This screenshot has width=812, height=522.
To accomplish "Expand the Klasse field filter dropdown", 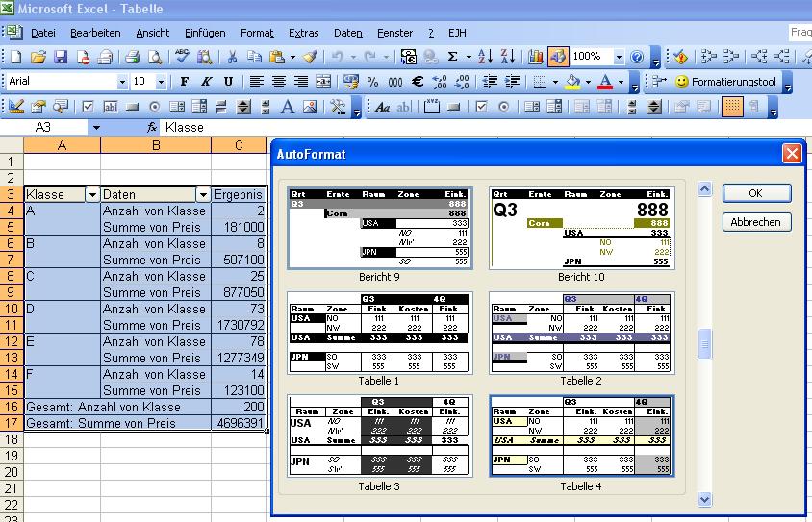I will (92, 194).
